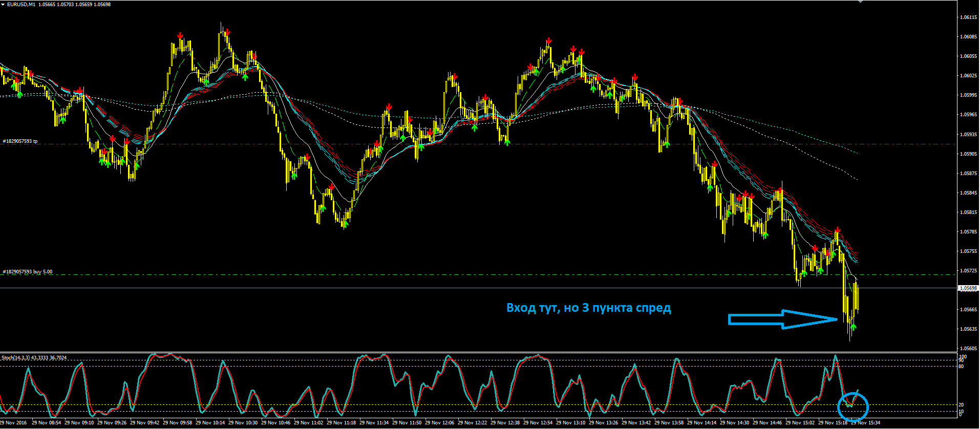Click the 1.05725 price scale label

pos(968,270)
